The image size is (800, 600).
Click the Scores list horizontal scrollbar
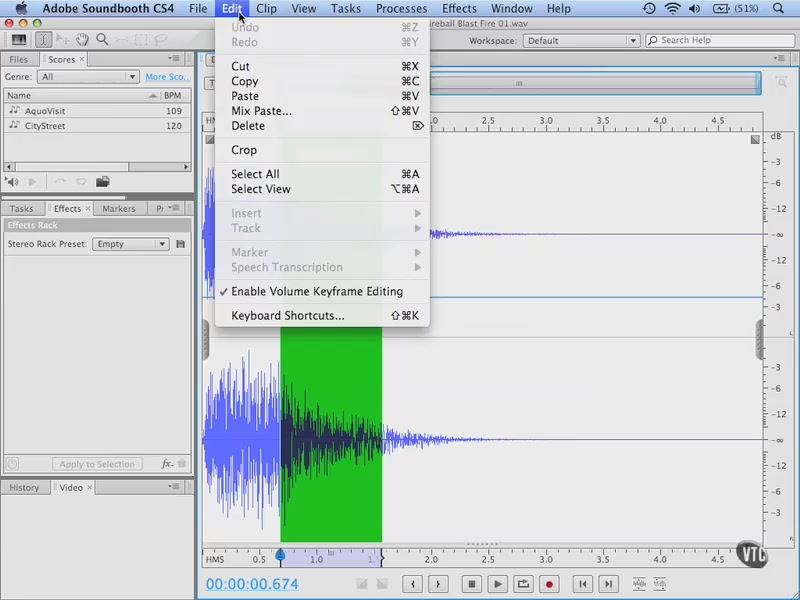tap(97, 167)
